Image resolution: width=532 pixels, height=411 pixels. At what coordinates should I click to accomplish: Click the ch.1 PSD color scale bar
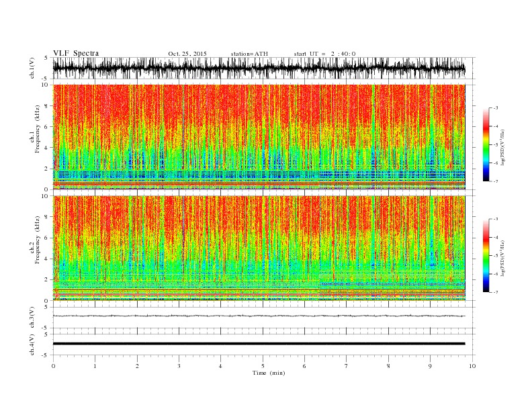click(486, 144)
